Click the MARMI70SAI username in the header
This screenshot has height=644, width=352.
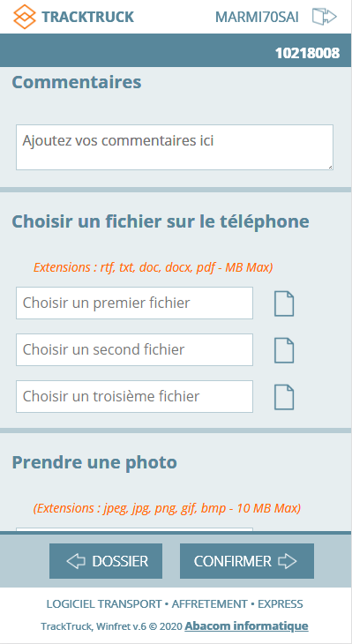257,18
